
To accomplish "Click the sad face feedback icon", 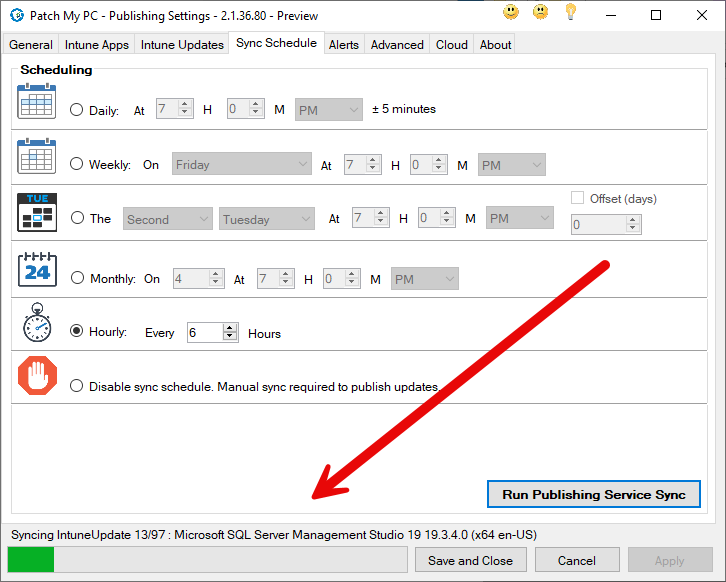I will 540,12.
